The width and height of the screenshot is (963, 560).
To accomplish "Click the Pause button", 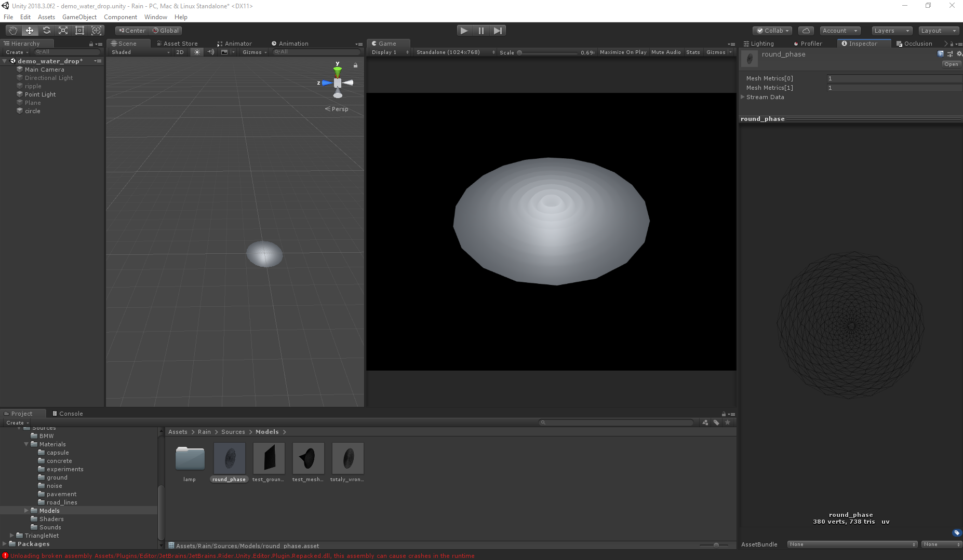I will 481,31.
